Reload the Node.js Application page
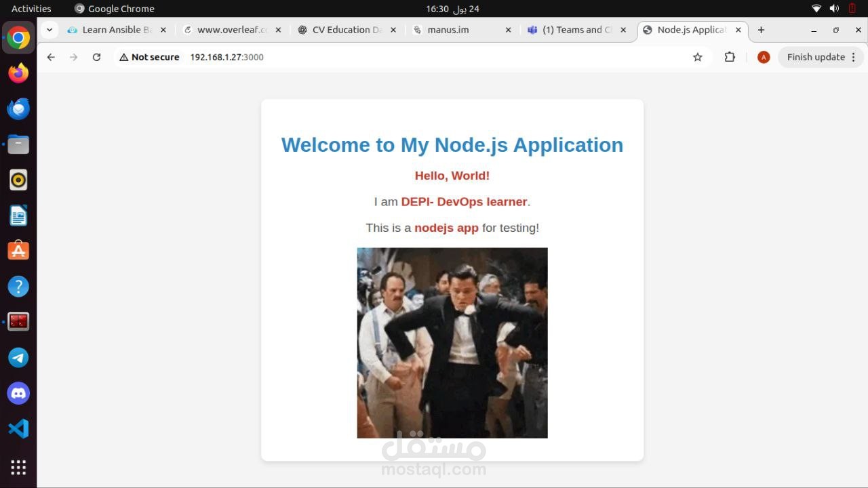This screenshot has width=868, height=488. 96,57
